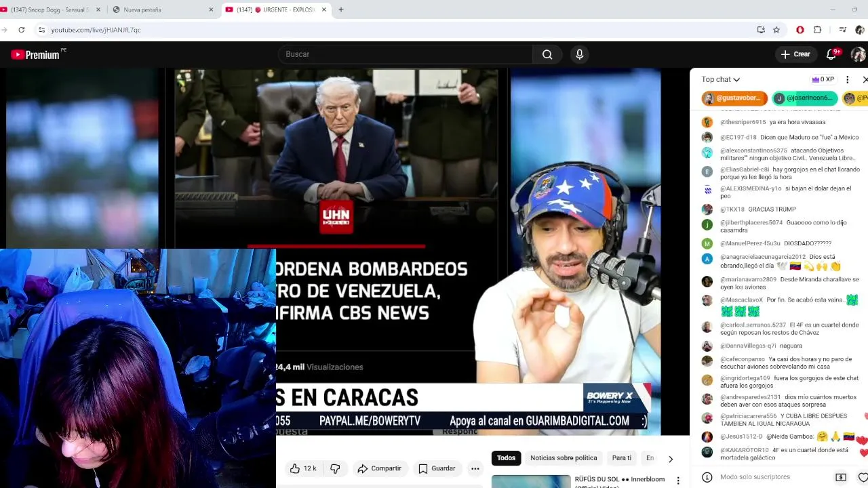Image resolution: width=868 pixels, height=488 pixels.
Task: Open YouTube account avatar menu
Action: tap(858, 54)
